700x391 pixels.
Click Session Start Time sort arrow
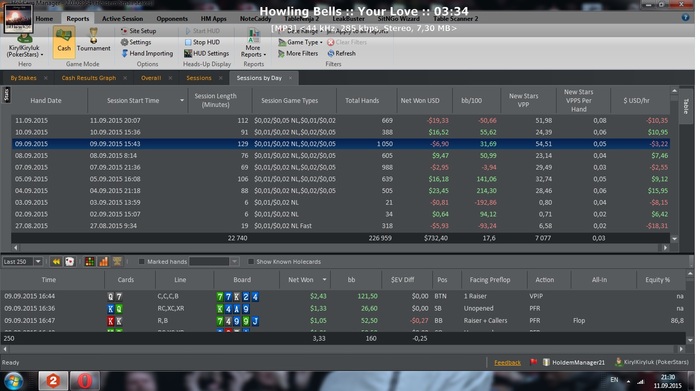pyautogui.click(x=182, y=100)
